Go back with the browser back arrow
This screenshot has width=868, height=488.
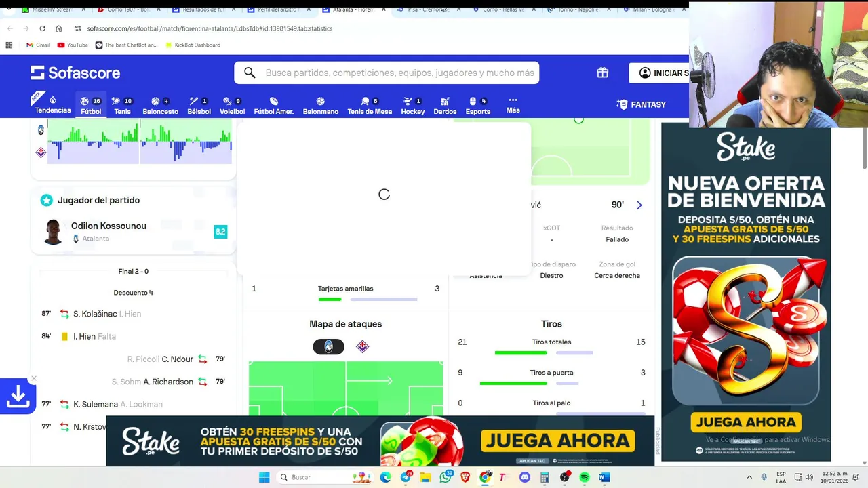9,28
